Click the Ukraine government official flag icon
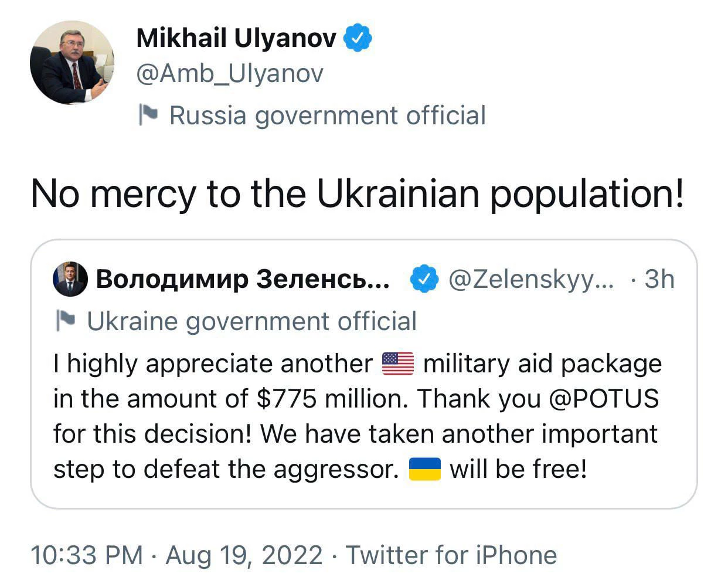The width and height of the screenshot is (728, 577). 65,321
